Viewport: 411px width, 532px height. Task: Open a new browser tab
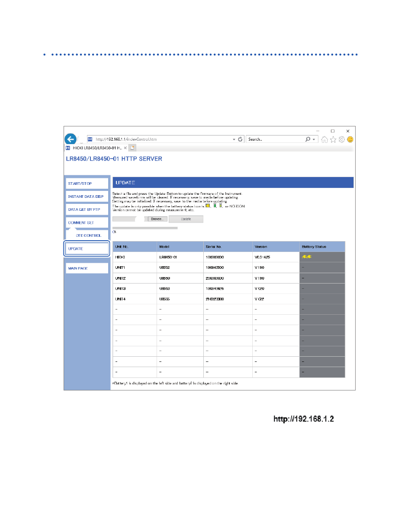click(133, 148)
